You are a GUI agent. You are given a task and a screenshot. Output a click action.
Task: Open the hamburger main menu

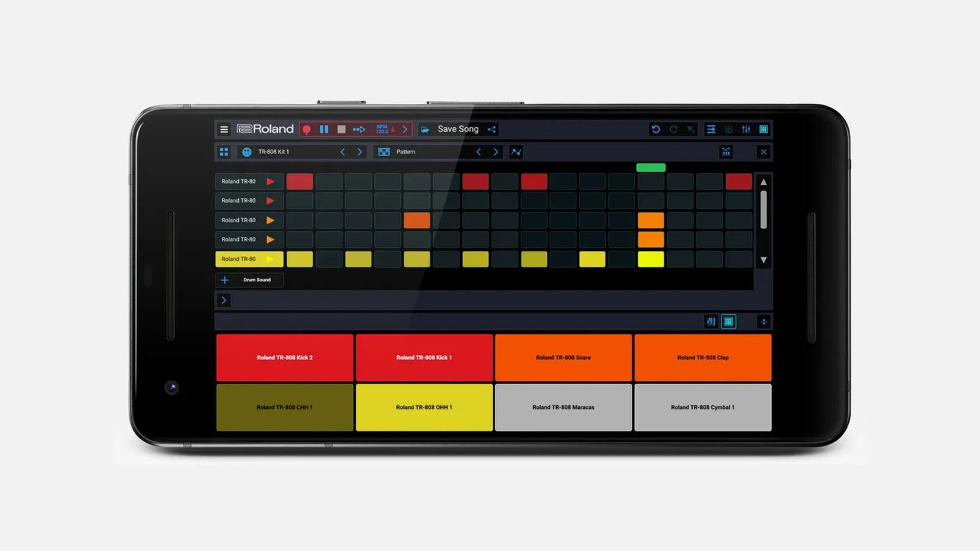point(224,129)
